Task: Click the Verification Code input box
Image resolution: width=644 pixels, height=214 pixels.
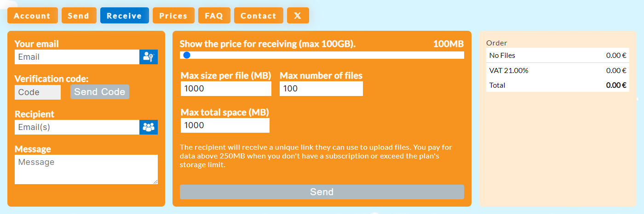Action: click(x=38, y=92)
